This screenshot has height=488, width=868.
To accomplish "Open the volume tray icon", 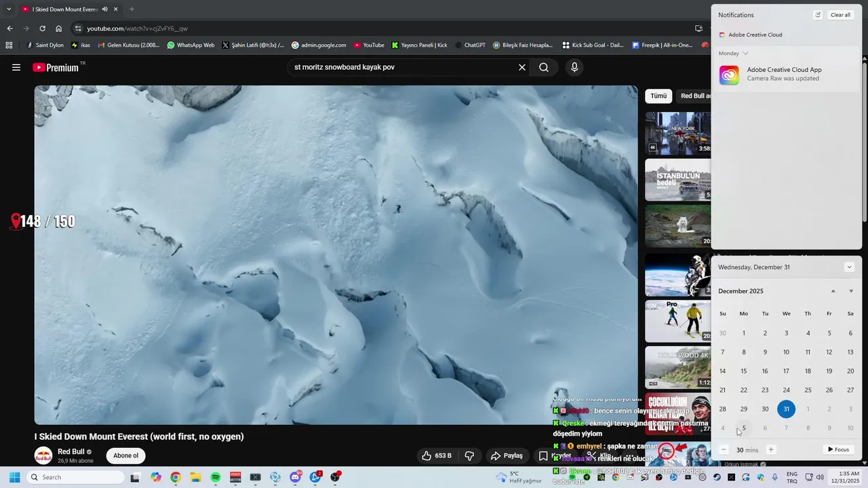I will click(819, 477).
